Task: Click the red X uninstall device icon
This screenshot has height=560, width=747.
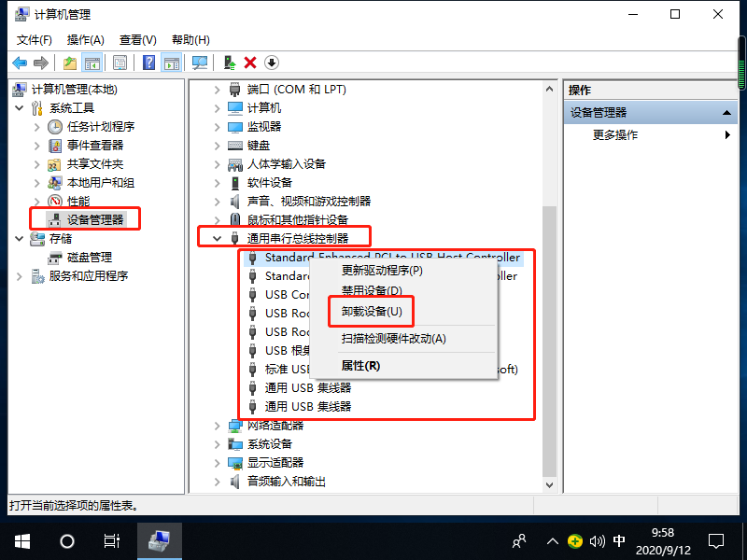Action: pos(249,62)
